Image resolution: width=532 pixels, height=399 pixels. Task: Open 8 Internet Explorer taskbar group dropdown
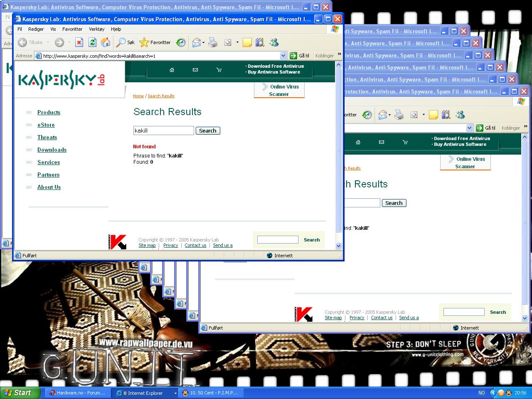(x=175, y=393)
